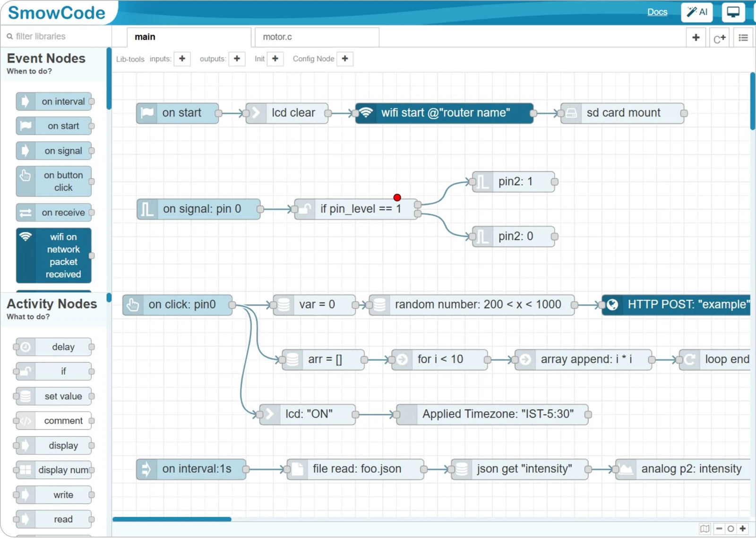Select the json get "intensity" node

(x=520, y=469)
